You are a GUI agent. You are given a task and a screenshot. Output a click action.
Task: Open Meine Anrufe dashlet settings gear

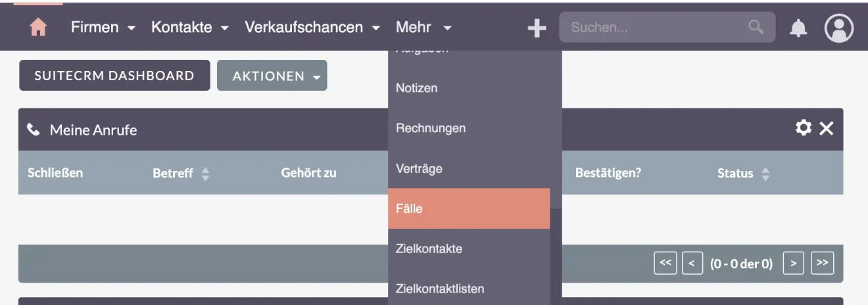[x=804, y=128]
